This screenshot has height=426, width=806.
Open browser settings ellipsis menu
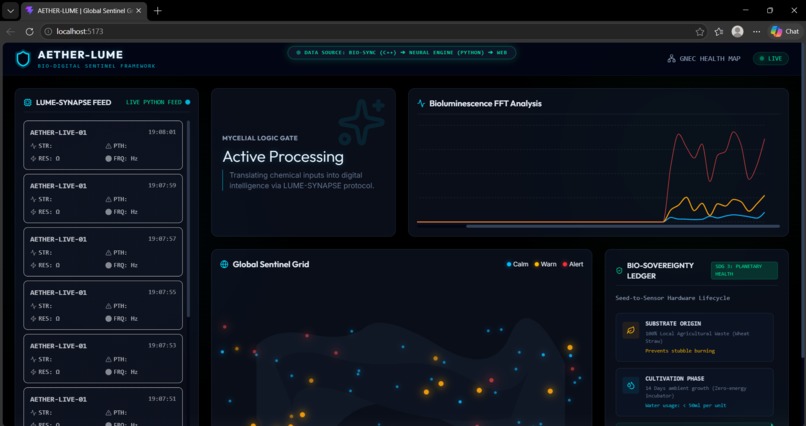(x=757, y=32)
